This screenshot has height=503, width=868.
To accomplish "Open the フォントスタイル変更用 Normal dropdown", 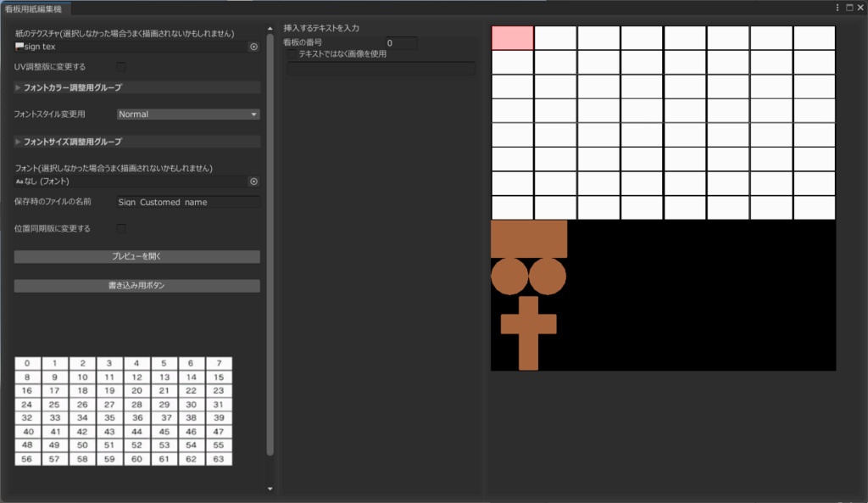I will click(188, 115).
